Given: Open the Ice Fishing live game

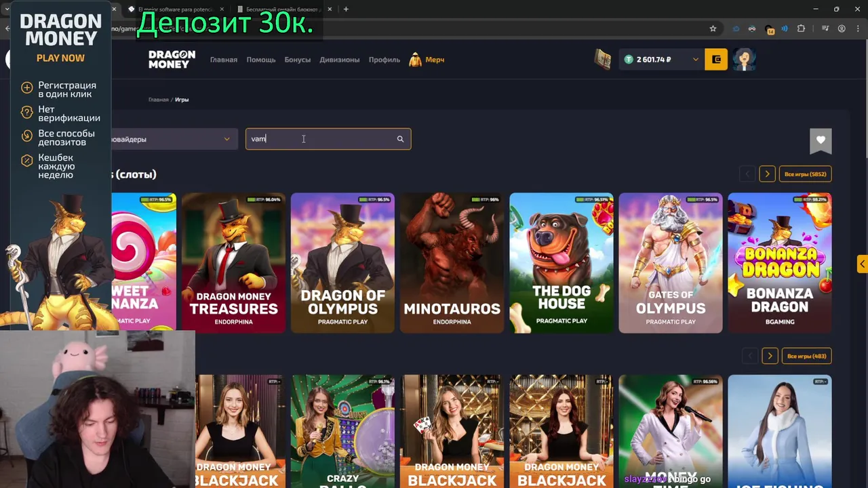Looking at the screenshot, I should pyautogui.click(x=780, y=431).
